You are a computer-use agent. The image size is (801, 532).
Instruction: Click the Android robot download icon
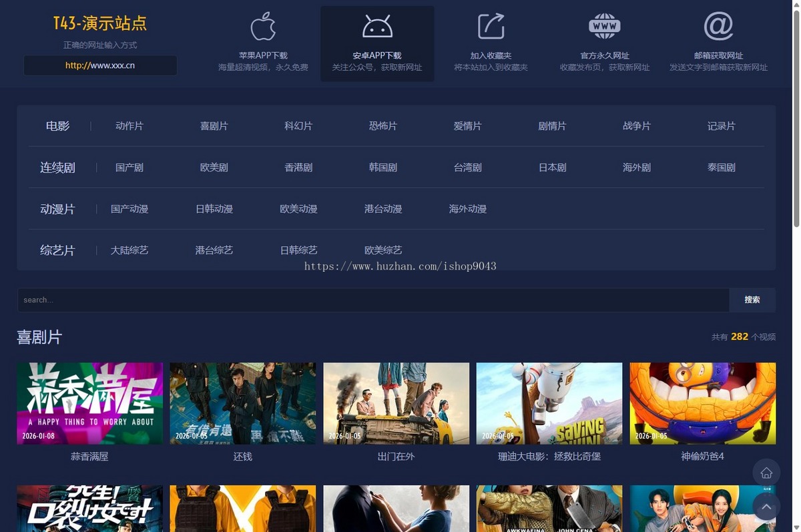pyautogui.click(x=377, y=26)
